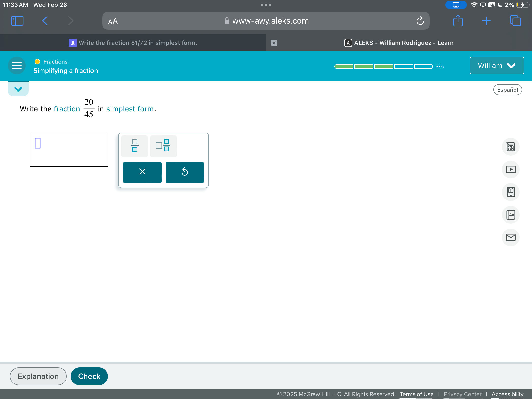Image resolution: width=532 pixels, height=399 pixels.
Task: Open the Español language toggle
Action: pos(508,89)
